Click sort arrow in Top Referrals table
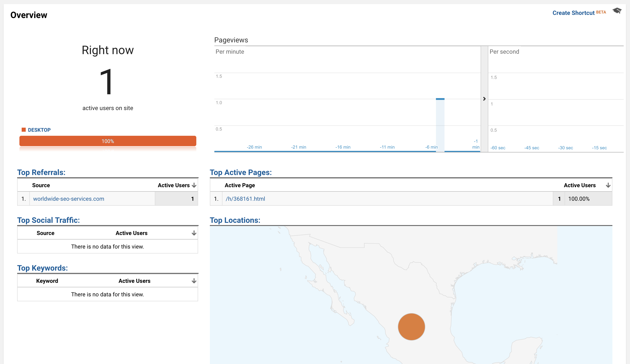Screen dimensions: 630x364 point(194,185)
